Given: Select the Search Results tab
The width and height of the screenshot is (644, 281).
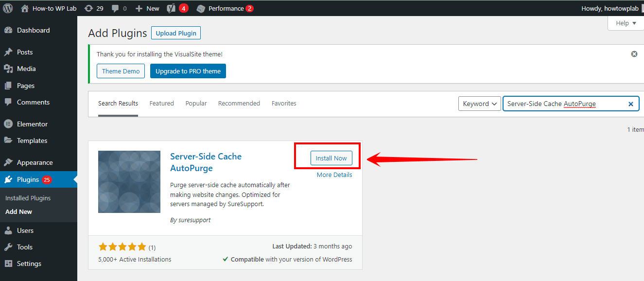Looking at the screenshot, I should click(x=118, y=104).
